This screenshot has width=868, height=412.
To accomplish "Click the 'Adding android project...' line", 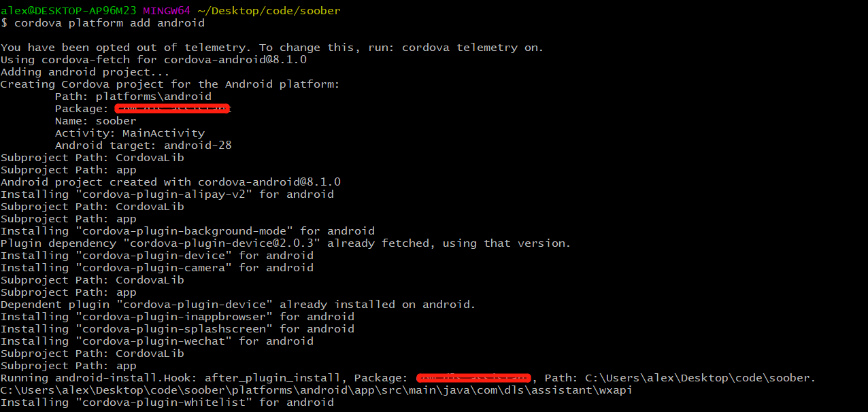I will coord(85,72).
